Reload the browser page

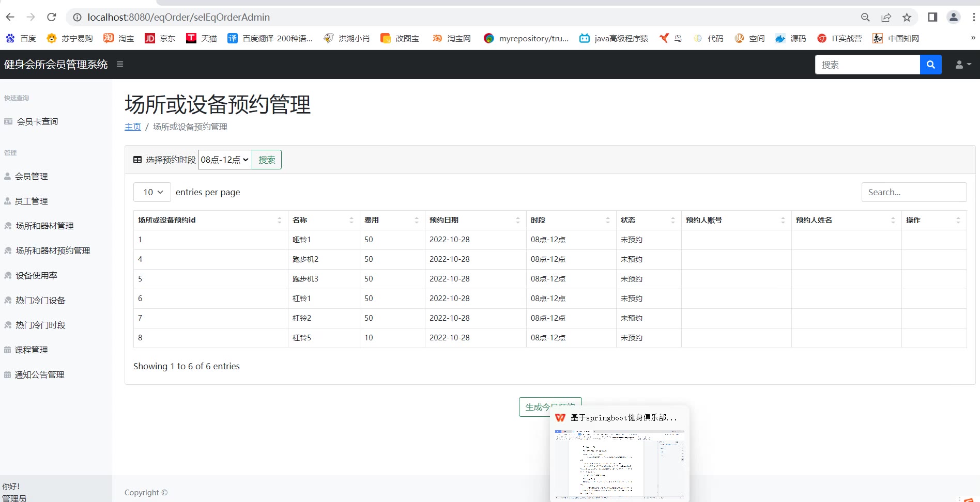tap(52, 17)
